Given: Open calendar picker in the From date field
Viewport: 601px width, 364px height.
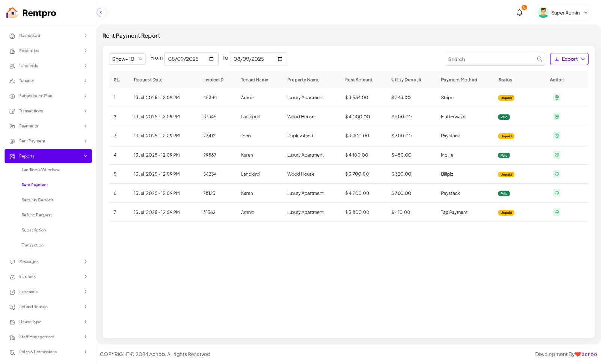Looking at the screenshot, I should (211, 59).
